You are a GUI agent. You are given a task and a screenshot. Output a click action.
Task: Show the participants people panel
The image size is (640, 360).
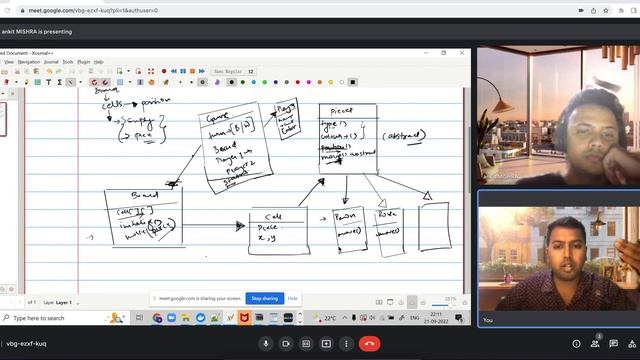[x=595, y=344]
